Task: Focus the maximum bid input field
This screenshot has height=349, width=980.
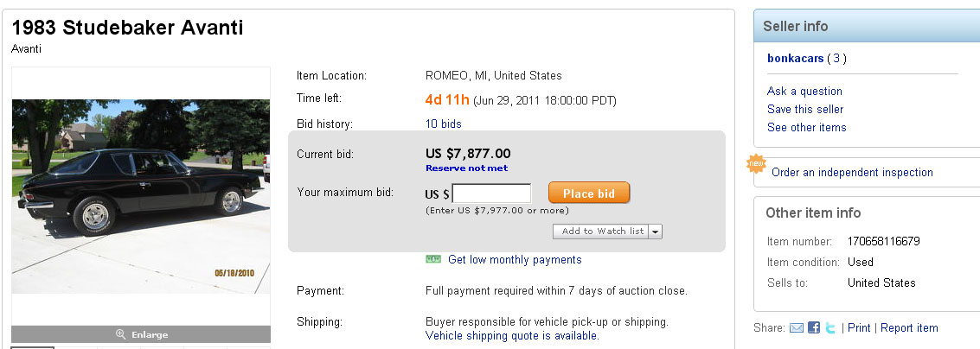Action: (x=491, y=194)
